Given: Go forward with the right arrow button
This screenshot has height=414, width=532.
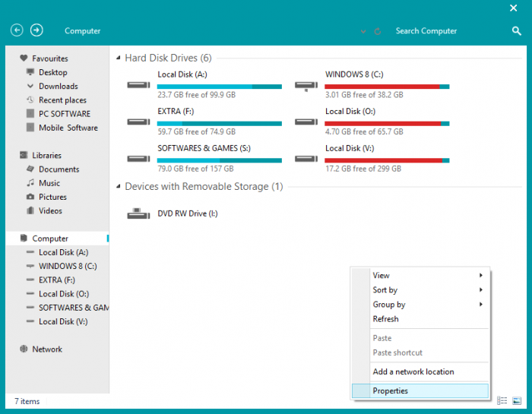Looking at the screenshot, I should pos(36,30).
